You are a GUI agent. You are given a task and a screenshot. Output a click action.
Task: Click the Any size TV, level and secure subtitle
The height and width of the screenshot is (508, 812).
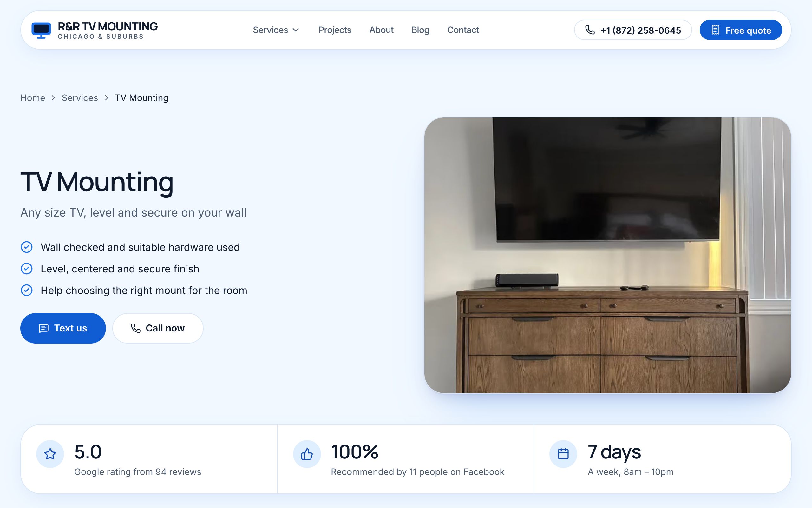133,213
